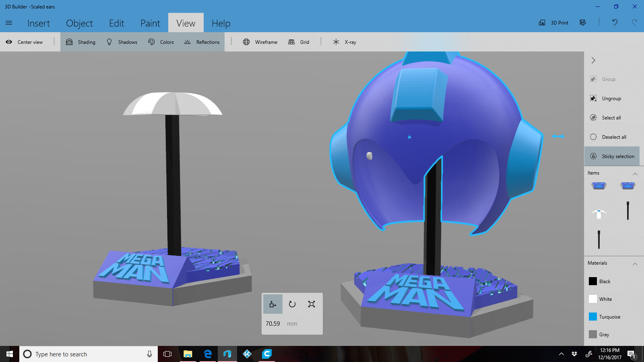Collapse the Items section
This screenshot has height=362, width=644.
tap(635, 174)
